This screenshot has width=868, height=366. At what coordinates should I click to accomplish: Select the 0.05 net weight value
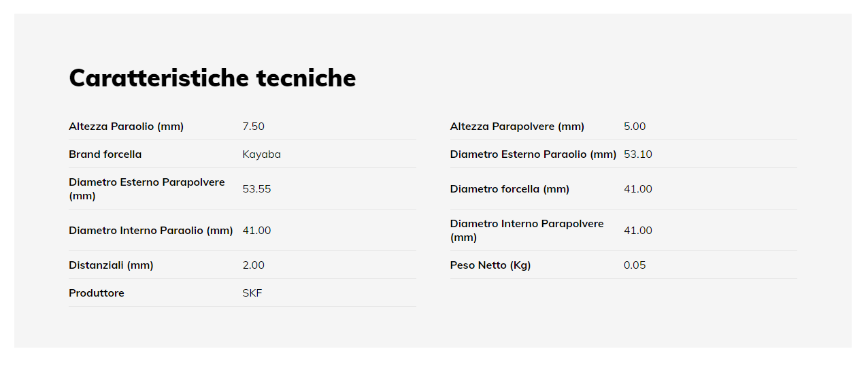[635, 265]
